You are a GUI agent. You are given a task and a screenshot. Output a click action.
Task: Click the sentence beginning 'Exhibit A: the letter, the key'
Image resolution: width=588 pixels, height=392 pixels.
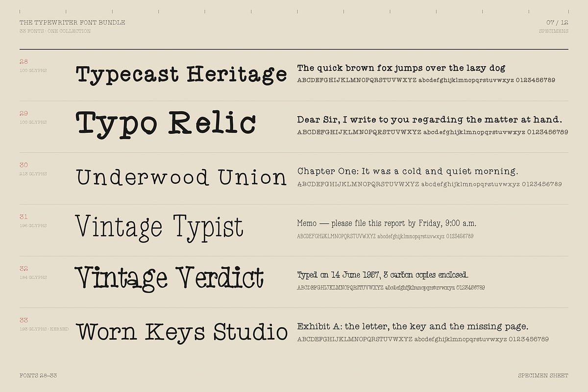413,327
